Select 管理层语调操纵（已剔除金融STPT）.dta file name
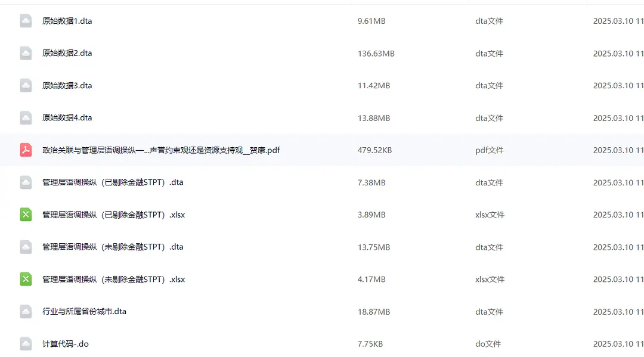This screenshot has width=644, height=357. 113,182
